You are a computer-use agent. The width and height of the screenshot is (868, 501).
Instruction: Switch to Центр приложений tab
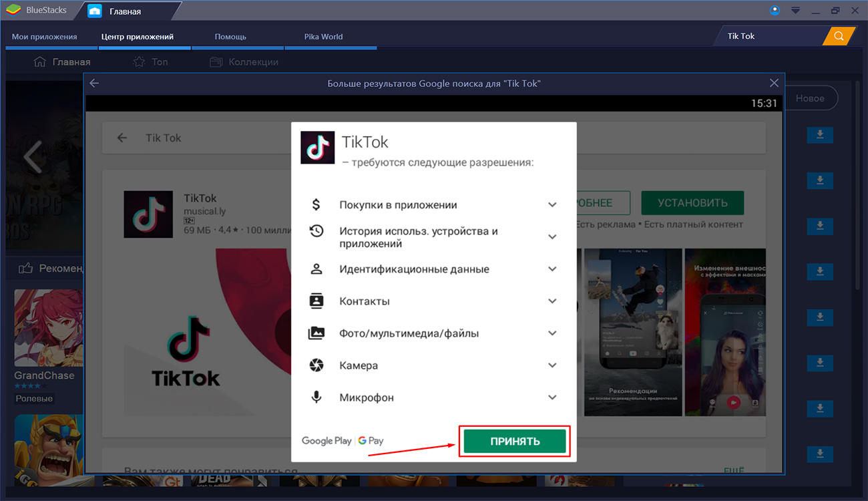pos(138,37)
